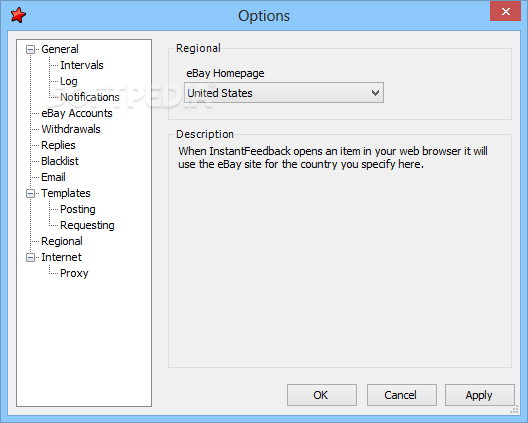528x423 pixels.
Task: Click the red star app icon
Action: pos(18,15)
